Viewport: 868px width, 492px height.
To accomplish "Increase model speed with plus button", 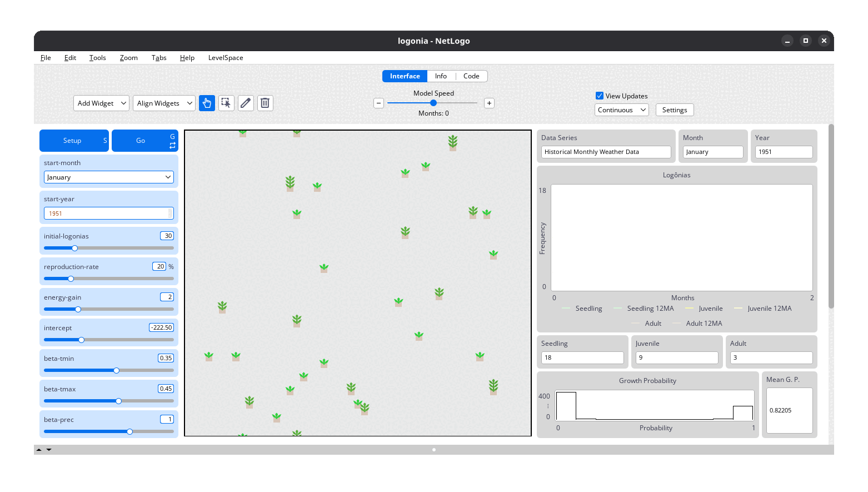I will tap(489, 103).
